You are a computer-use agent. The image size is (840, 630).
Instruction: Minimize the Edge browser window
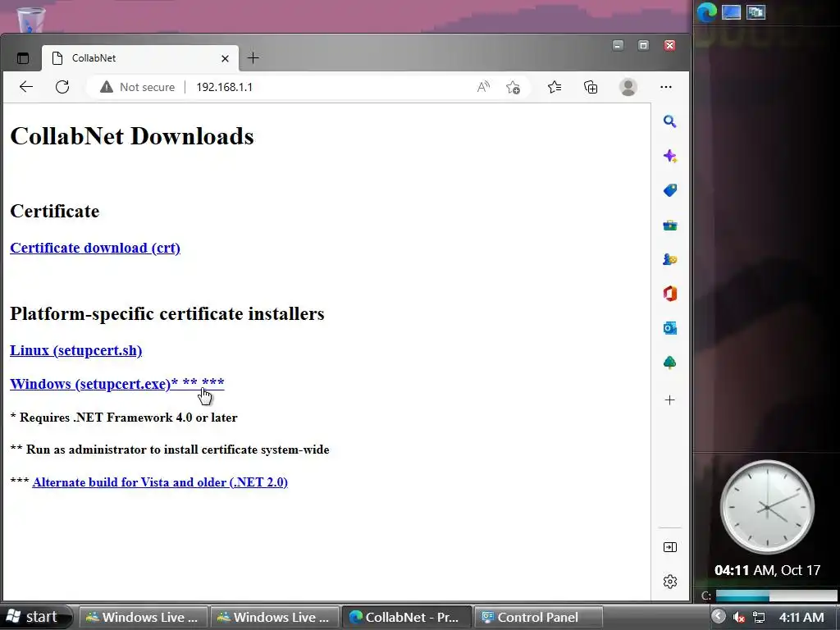pos(618,46)
